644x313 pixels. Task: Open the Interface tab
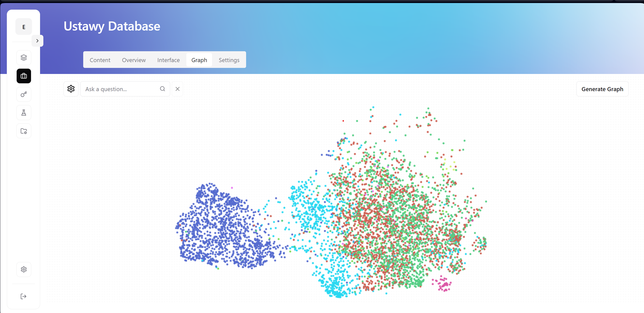pos(168,60)
